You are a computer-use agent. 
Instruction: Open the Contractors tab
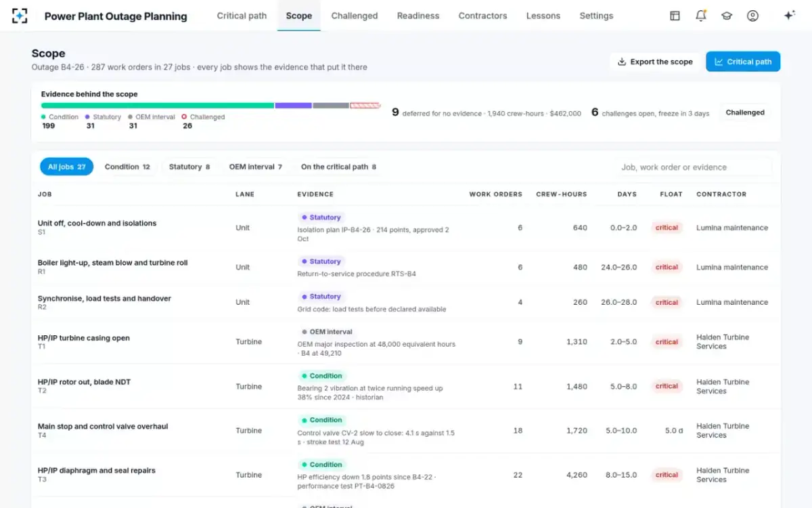482,16
